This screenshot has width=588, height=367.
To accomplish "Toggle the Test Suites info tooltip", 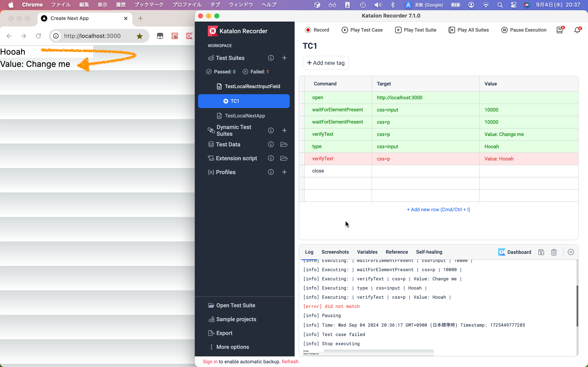I will pyautogui.click(x=271, y=58).
